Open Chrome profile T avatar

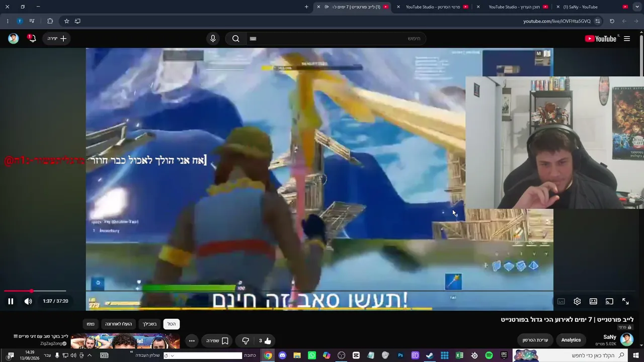(x=20, y=21)
